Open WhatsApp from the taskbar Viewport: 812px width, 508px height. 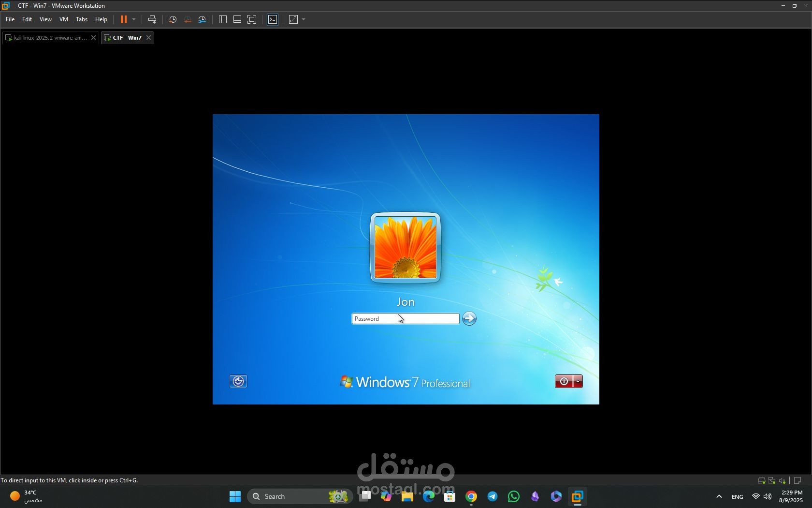(x=514, y=496)
